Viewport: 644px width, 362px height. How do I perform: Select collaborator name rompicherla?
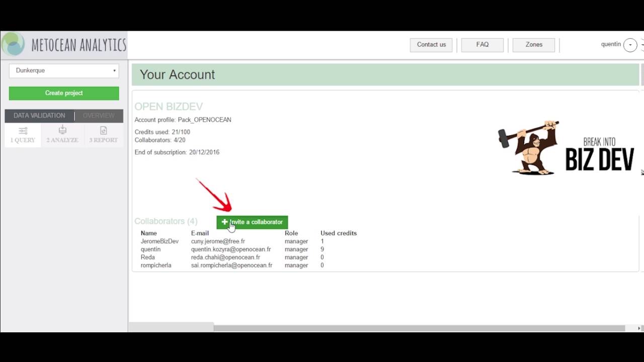[x=156, y=265]
